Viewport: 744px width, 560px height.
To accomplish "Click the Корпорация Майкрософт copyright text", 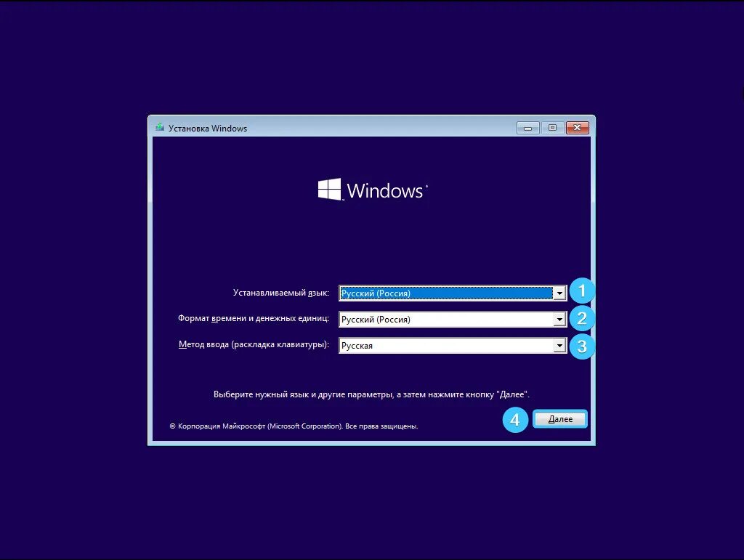I will tap(294, 426).
